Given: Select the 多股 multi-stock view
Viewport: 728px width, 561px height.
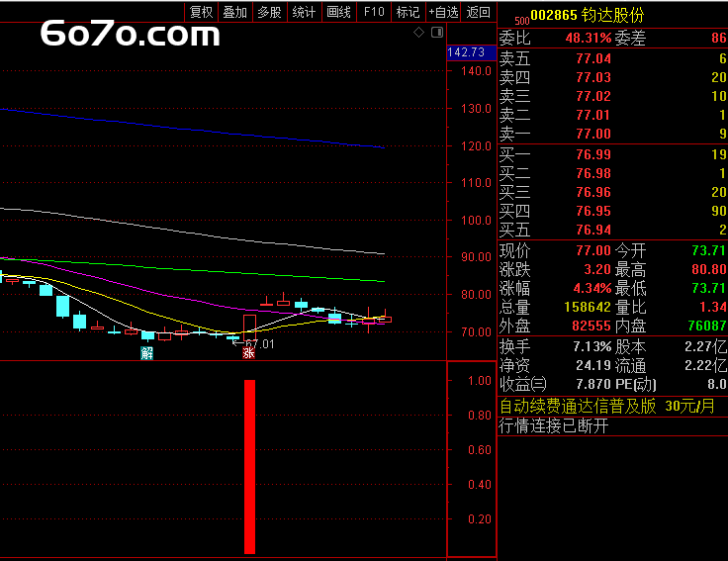Looking at the screenshot, I should pos(270,12).
